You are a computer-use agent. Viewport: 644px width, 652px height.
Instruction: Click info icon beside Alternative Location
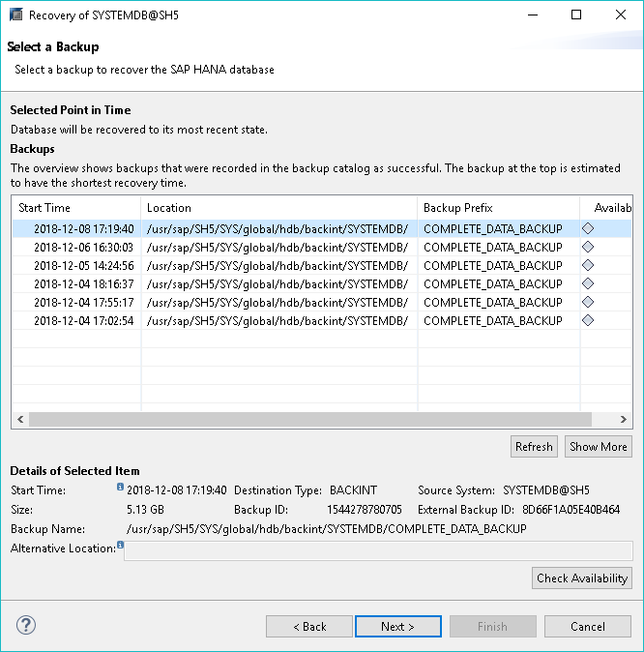(x=120, y=546)
